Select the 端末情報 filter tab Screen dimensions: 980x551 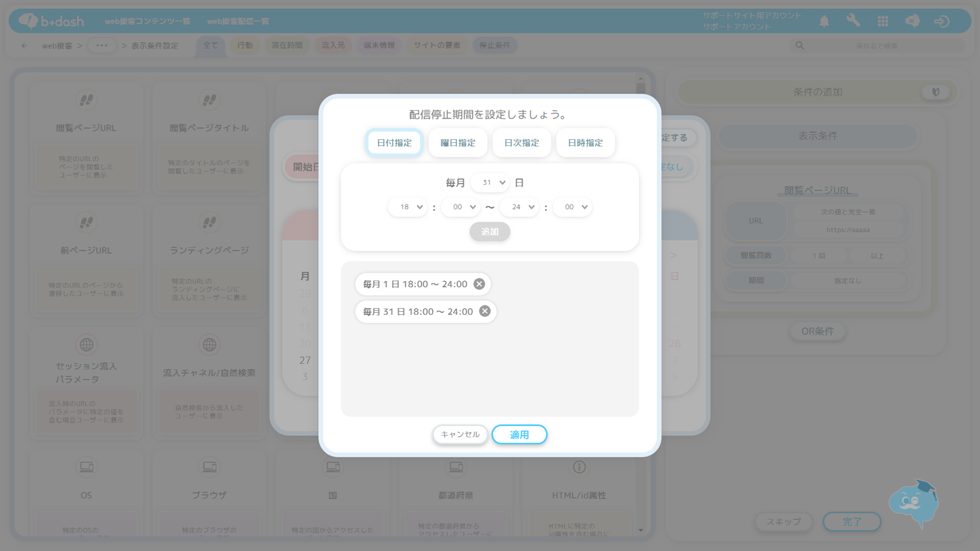tap(379, 46)
